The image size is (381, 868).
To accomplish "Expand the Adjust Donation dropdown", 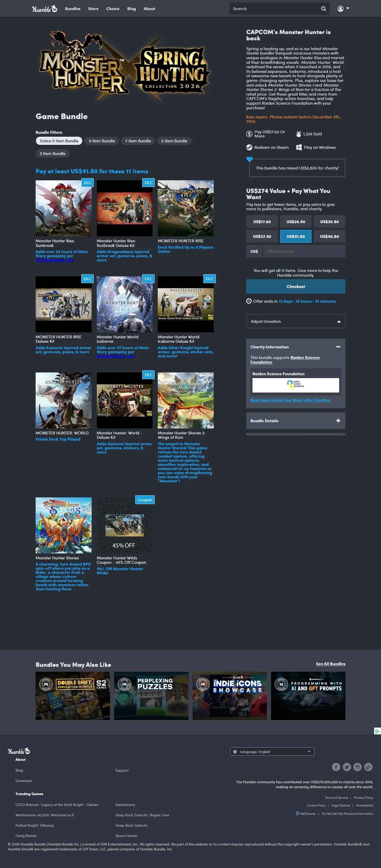I will tap(296, 322).
